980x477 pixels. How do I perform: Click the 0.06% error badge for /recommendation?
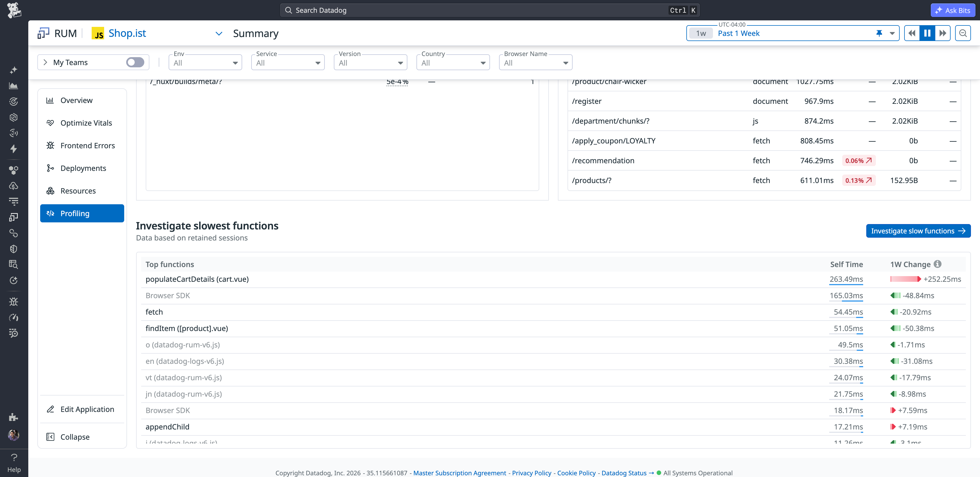[x=859, y=160]
